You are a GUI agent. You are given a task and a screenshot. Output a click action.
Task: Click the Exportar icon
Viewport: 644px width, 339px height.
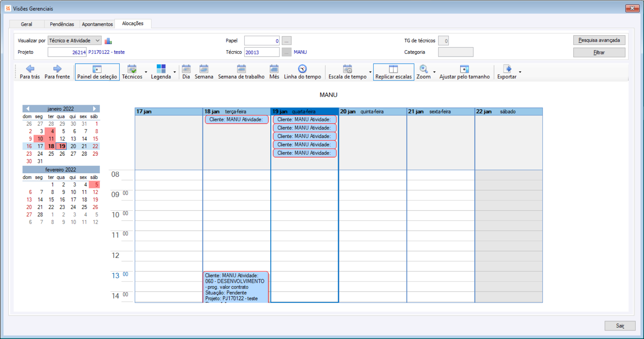tap(507, 68)
